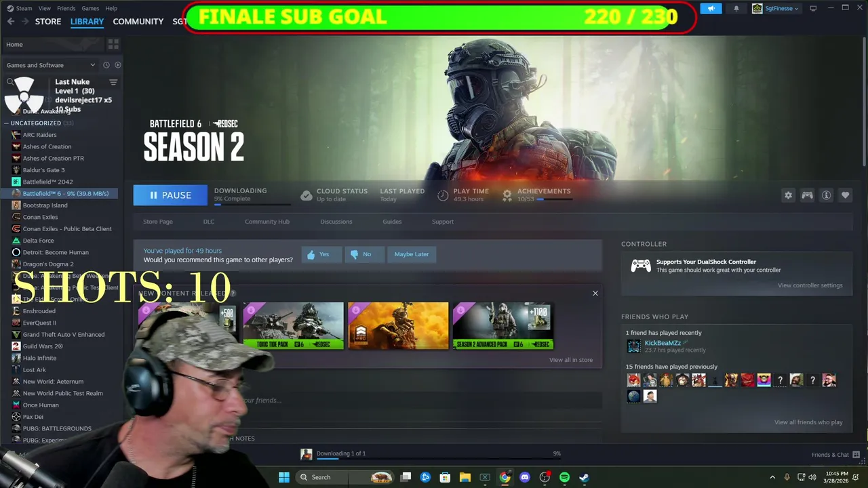Open the game settings gear

pyautogui.click(x=788, y=195)
